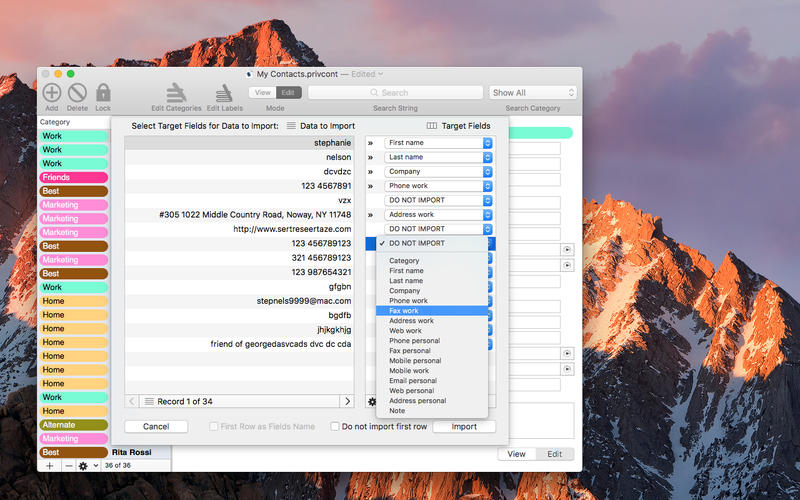Go to previous record arrow

132,401
